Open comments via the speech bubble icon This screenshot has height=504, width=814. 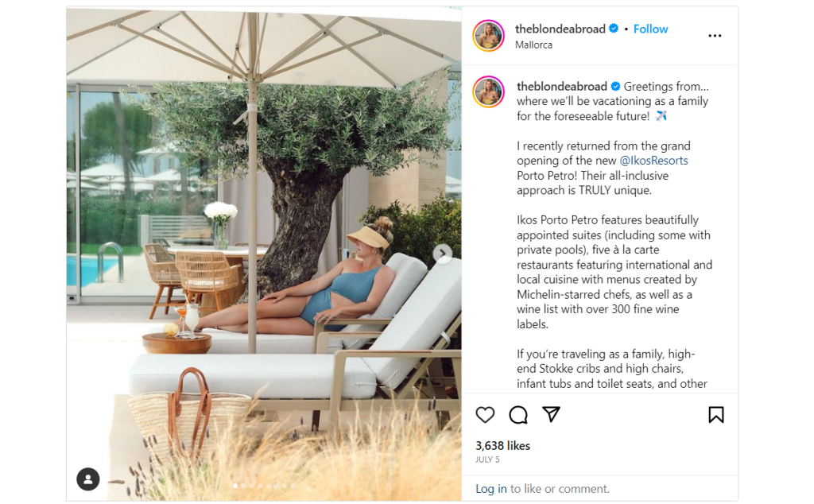coord(518,415)
